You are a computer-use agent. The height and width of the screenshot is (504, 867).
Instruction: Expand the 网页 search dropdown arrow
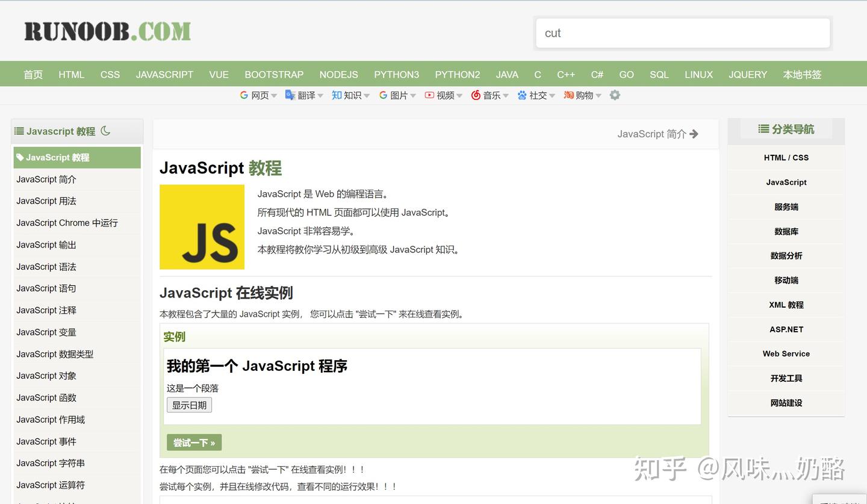pyautogui.click(x=274, y=96)
